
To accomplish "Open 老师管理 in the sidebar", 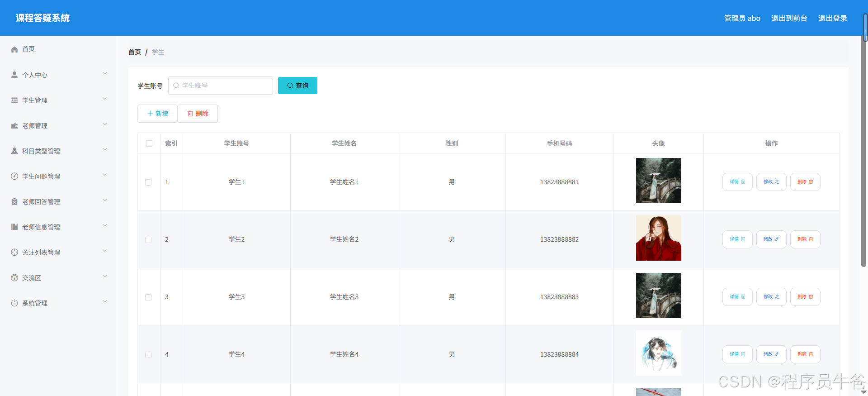I will (x=58, y=125).
